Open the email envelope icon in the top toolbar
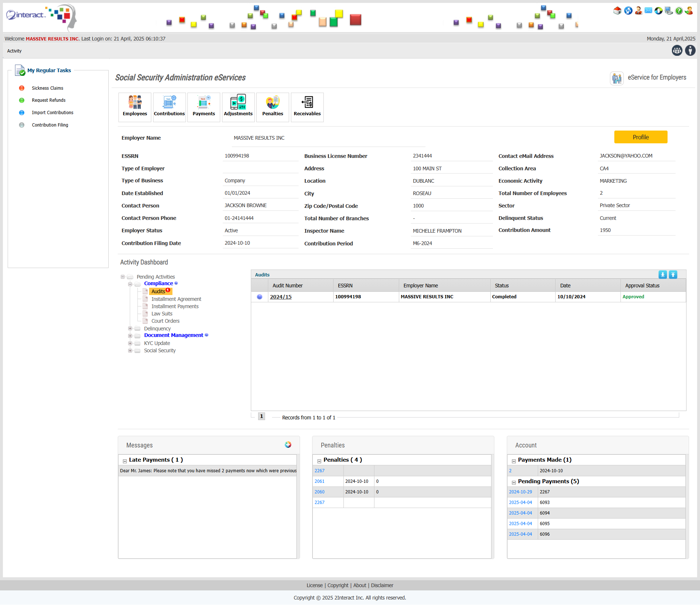Screen dimensions: 700x605 [648, 11]
